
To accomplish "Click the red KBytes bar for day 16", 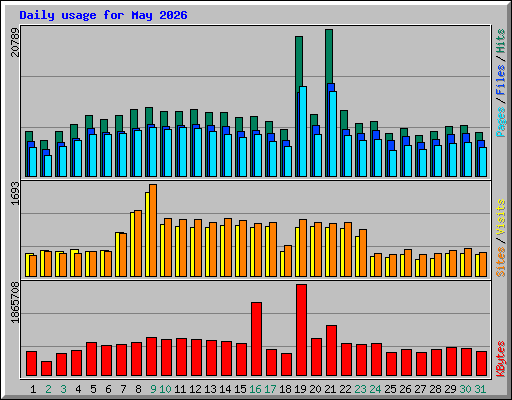I will click(x=256, y=339).
